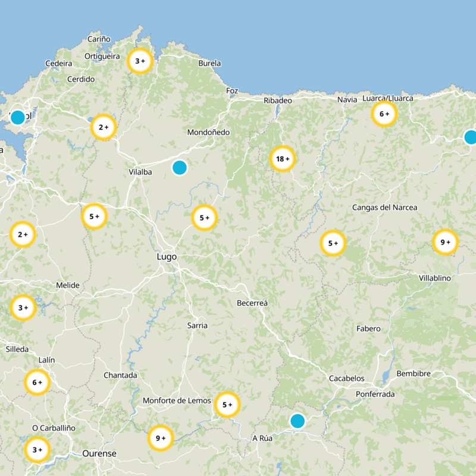Open the 2+ cluster north of Vilalba
476x476 pixels.
pos(104,127)
